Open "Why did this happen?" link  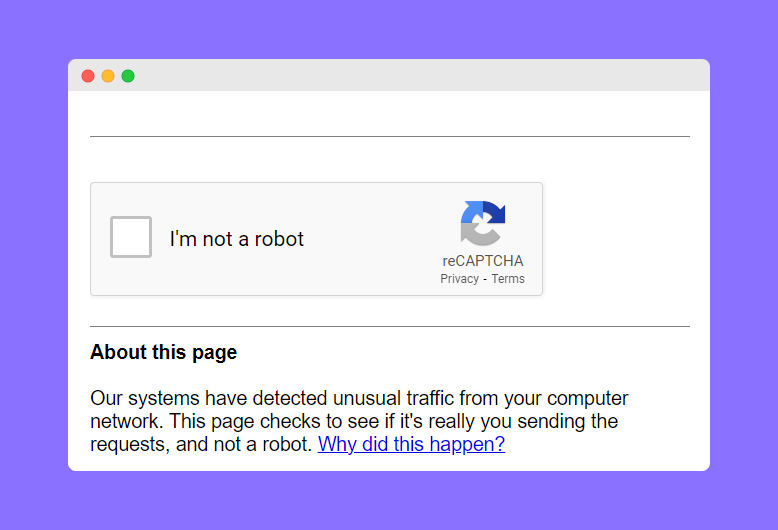point(411,444)
